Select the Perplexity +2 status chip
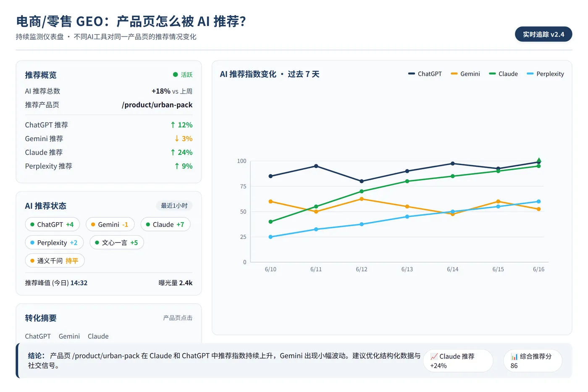 [54, 242]
